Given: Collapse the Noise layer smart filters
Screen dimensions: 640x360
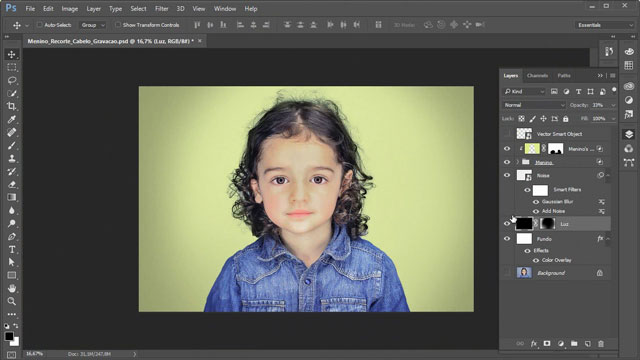Looking at the screenshot, I should pos(608,176).
